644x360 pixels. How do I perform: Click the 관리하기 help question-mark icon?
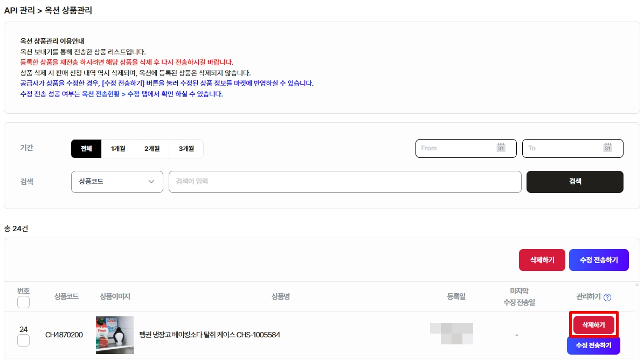pos(607,297)
